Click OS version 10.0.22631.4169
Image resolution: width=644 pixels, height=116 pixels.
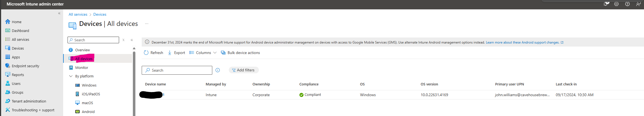434,95
